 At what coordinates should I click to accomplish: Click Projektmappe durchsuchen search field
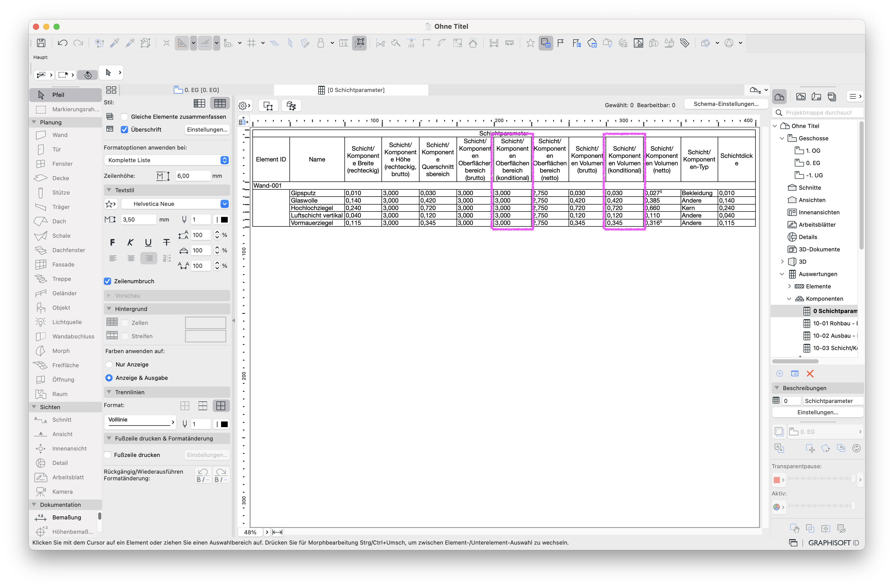(818, 113)
